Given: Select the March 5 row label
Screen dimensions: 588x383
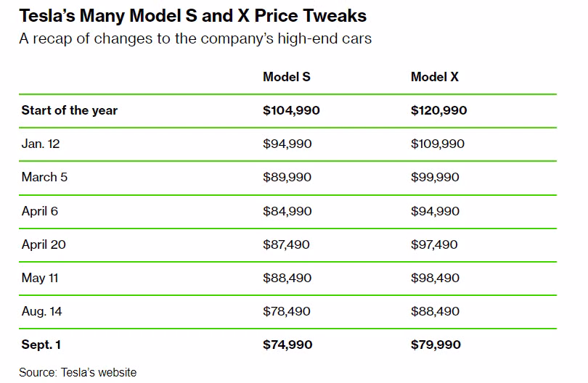Looking at the screenshot, I should click(x=44, y=177).
